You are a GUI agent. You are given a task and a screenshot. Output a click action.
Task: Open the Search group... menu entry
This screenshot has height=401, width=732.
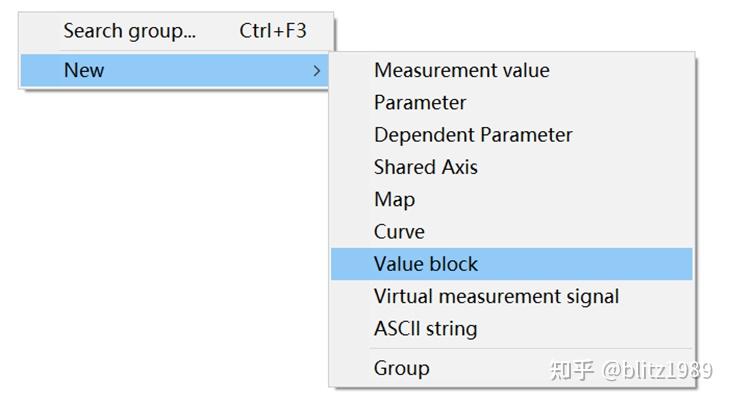130,31
